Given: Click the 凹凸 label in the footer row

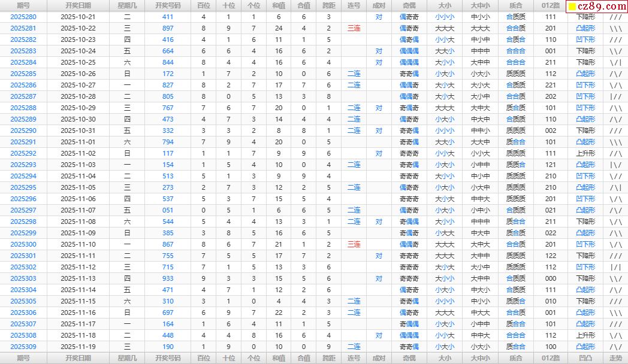Looking at the screenshot, I should click(585, 359).
